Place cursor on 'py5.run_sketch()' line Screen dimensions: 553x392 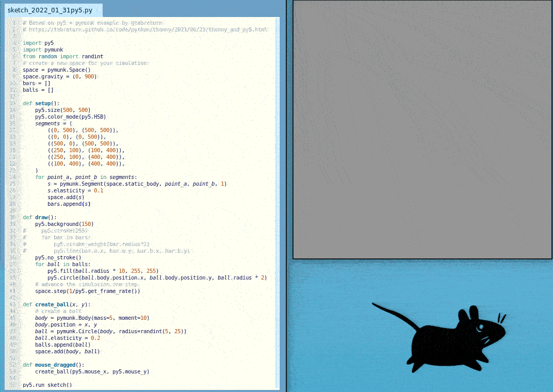click(47, 385)
